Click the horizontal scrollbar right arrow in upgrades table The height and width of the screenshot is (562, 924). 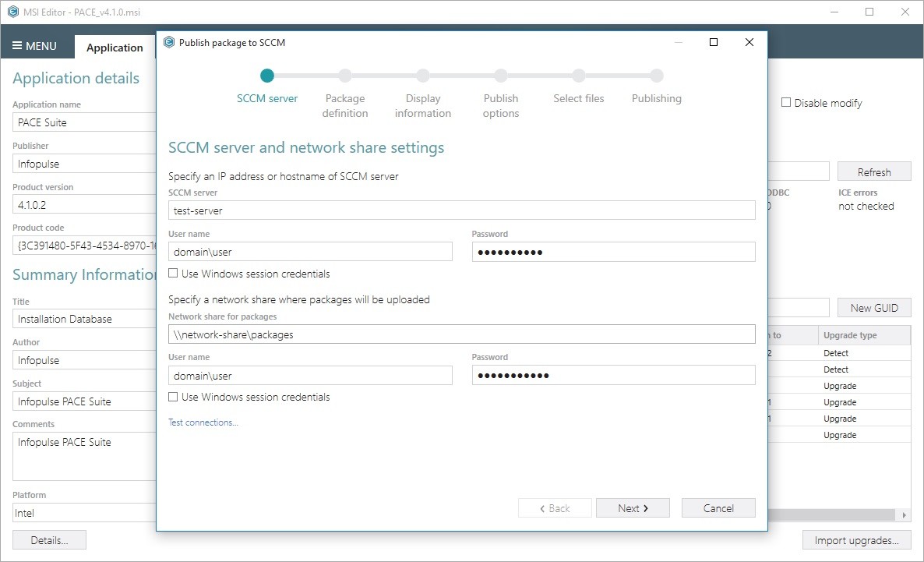click(x=904, y=514)
